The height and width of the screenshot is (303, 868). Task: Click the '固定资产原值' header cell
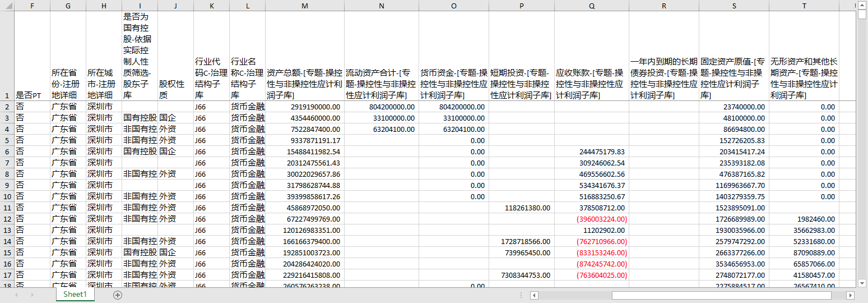(734, 56)
